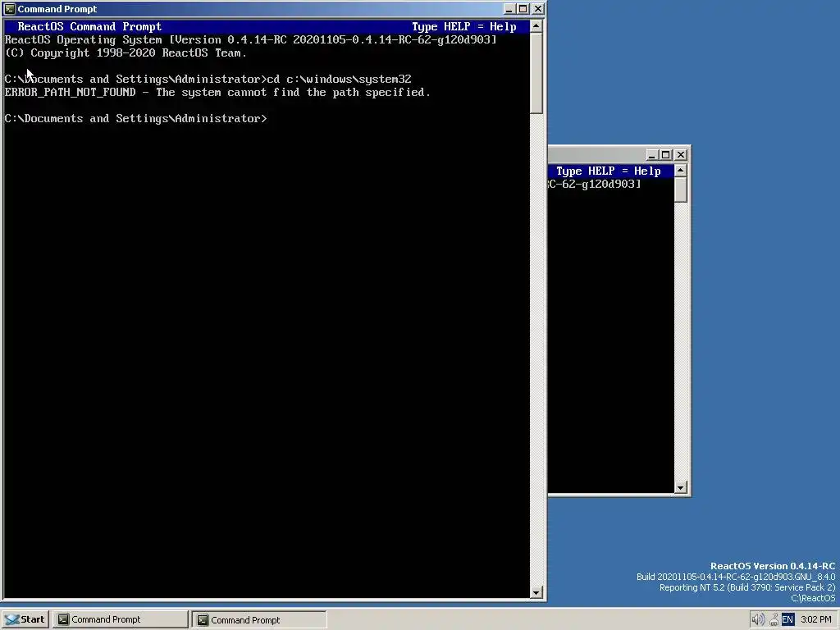Minimize the front Command Prompt window
Viewport: 840px width, 630px height.
[509, 9]
